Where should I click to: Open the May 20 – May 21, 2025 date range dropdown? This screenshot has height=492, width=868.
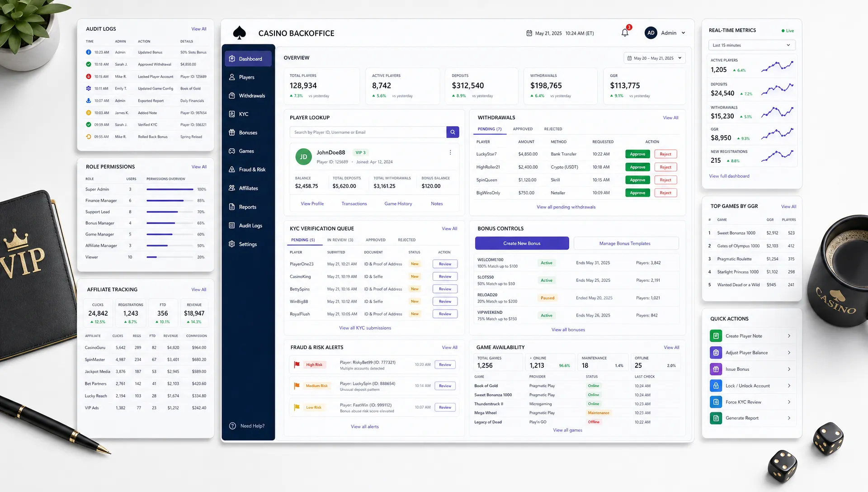click(x=655, y=58)
